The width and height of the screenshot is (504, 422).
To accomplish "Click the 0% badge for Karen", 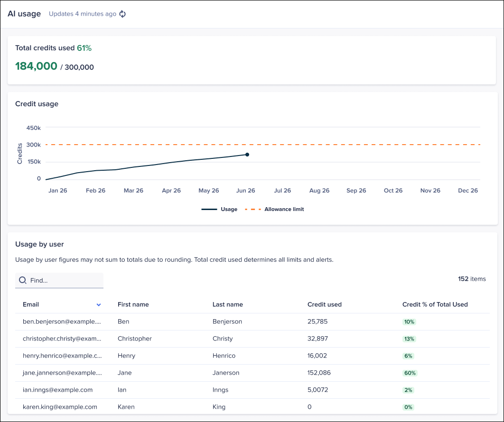I will click(408, 407).
